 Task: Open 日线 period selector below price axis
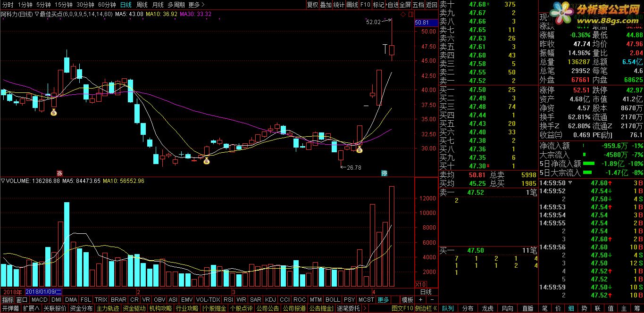426,292
